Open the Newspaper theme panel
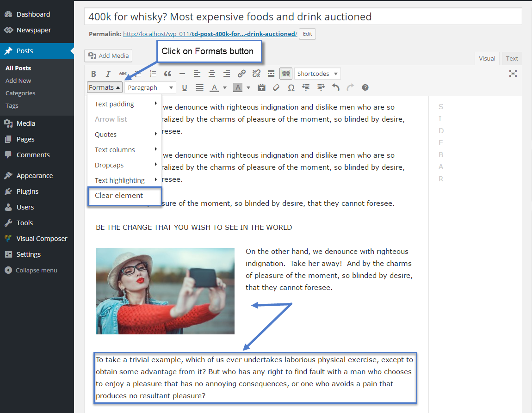Image resolution: width=532 pixels, height=413 pixels. 37,30
